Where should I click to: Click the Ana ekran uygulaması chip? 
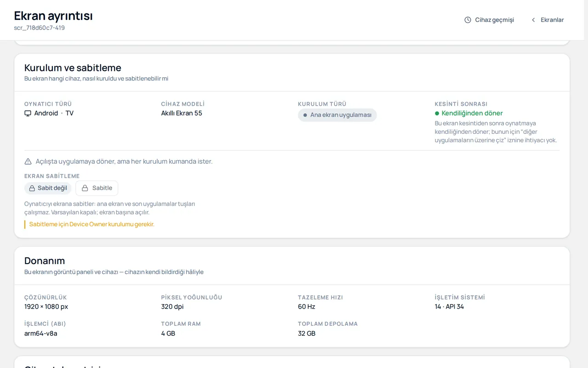click(337, 115)
